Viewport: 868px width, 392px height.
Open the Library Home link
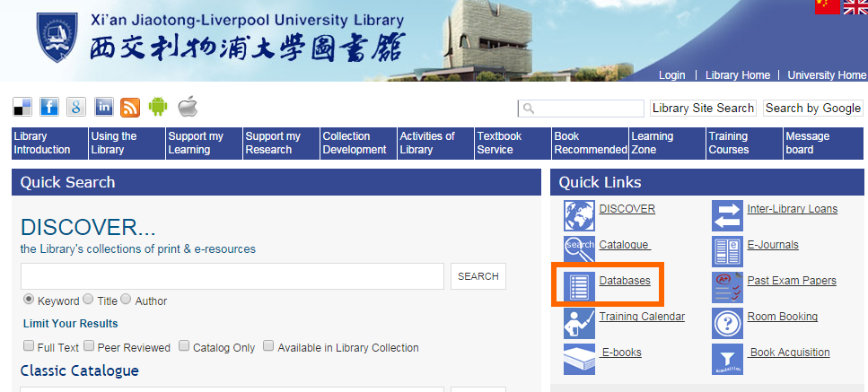pyautogui.click(x=737, y=75)
